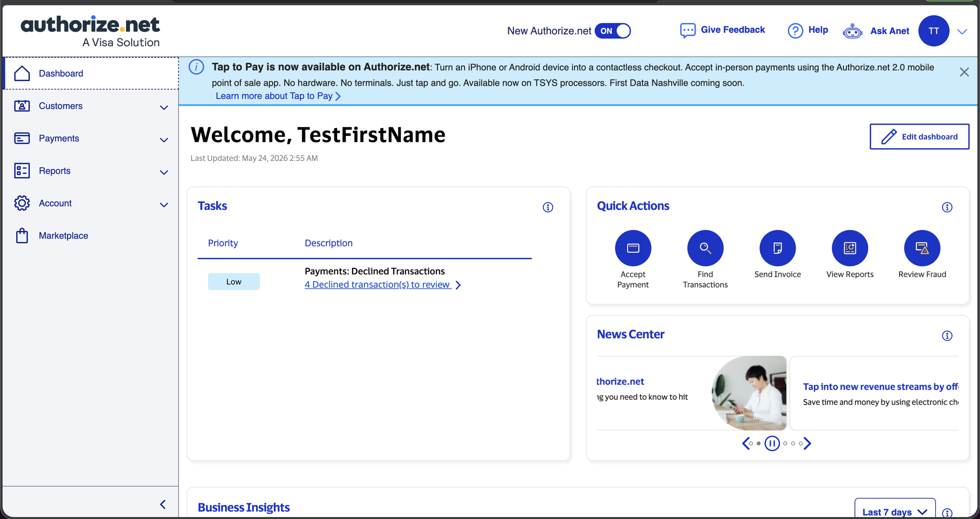
Task: Advance to next News Center slide
Action: [x=807, y=443]
